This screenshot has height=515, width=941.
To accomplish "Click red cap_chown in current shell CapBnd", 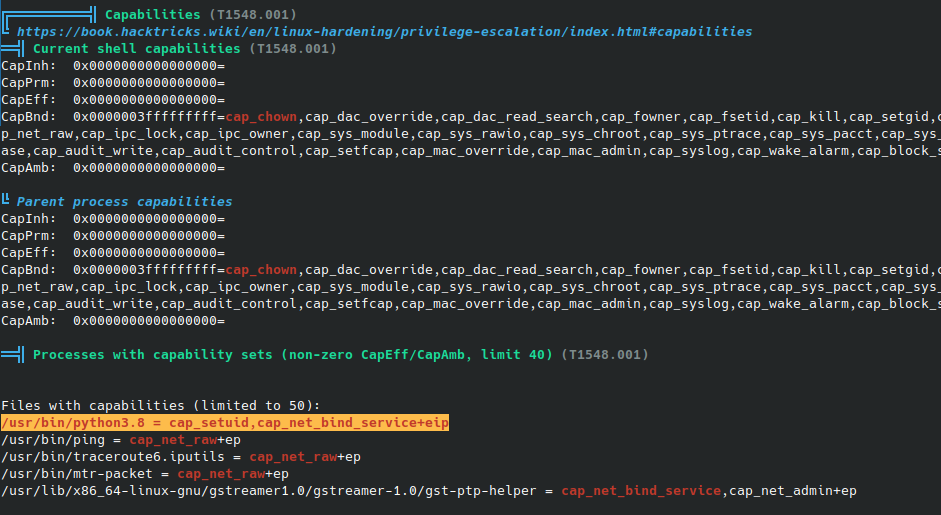I will (x=261, y=116).
